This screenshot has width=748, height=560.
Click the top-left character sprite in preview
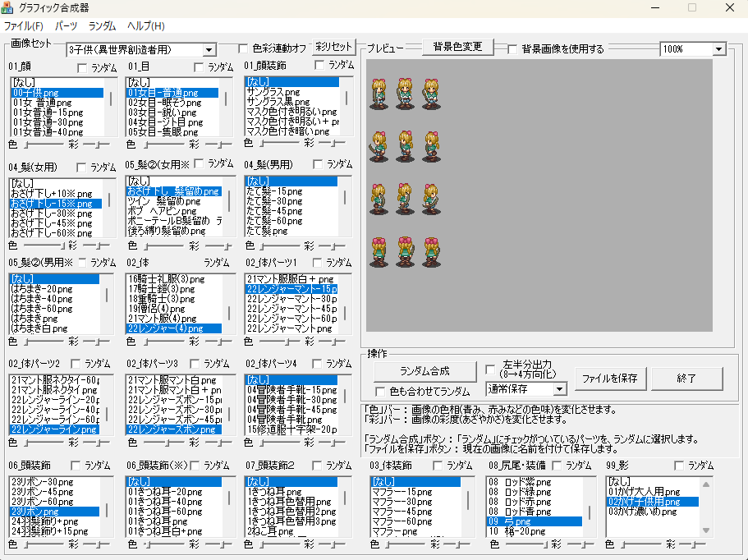(380, 92)
